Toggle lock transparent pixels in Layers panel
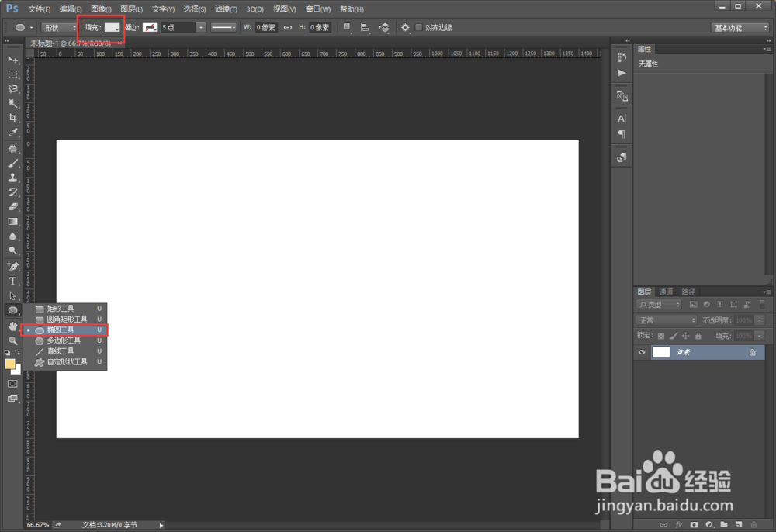This screenshot has height=532, width=776. point(661,336)
